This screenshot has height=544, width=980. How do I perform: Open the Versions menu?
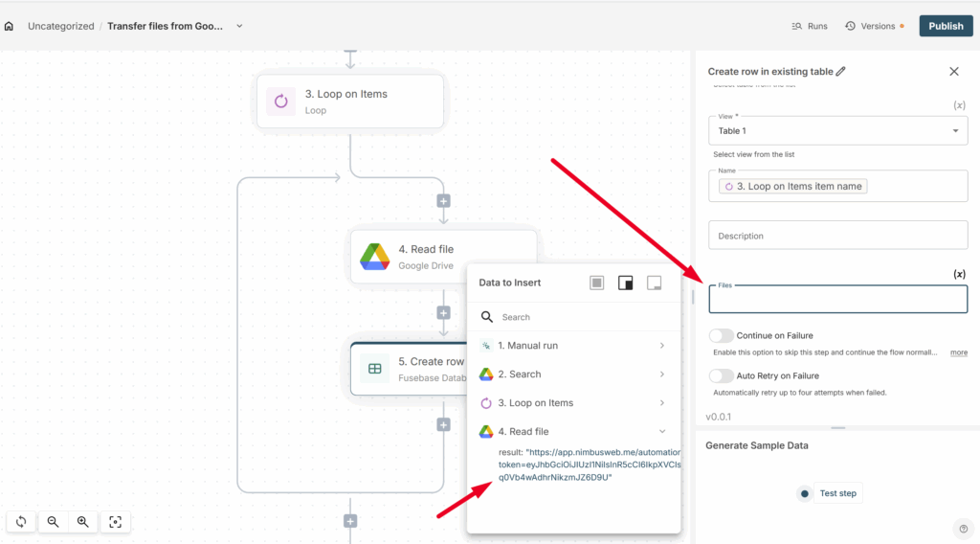871,26
